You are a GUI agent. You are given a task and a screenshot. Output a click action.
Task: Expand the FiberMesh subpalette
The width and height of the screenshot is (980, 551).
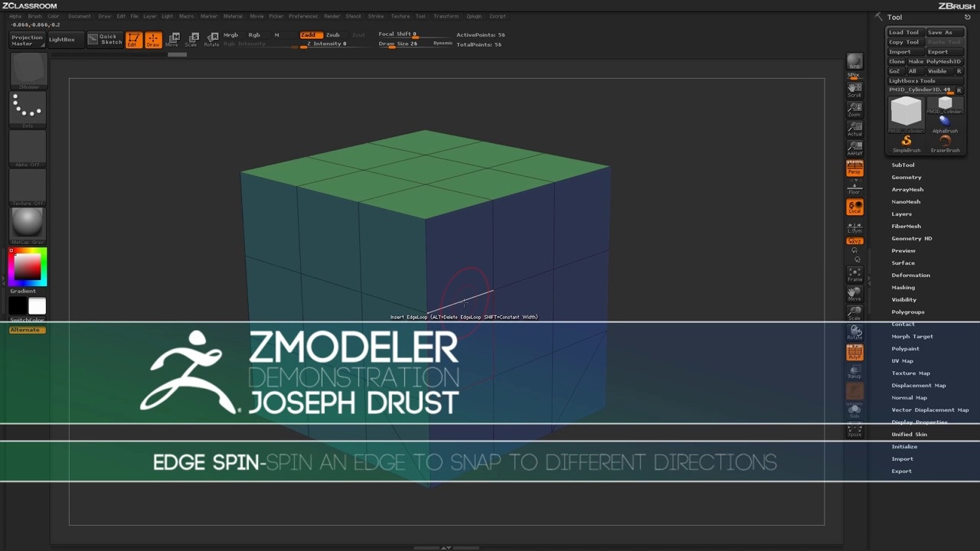pyautogui.click(x=906, y=227)
